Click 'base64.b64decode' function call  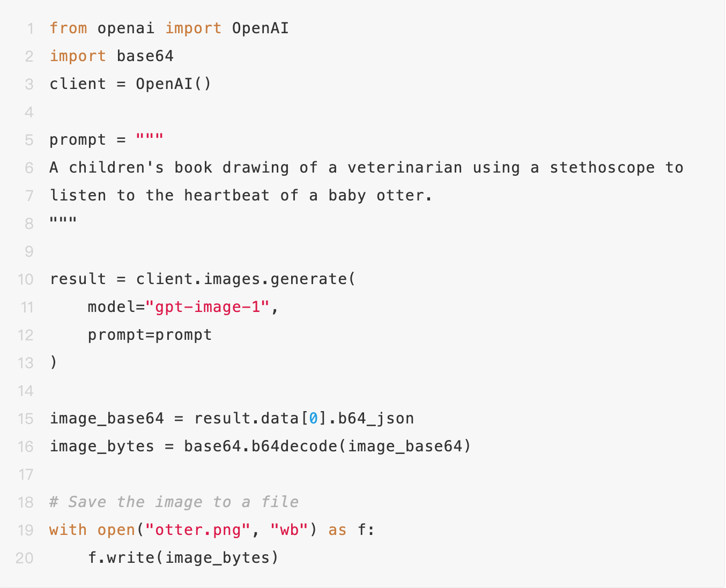(x=261, y=446)
